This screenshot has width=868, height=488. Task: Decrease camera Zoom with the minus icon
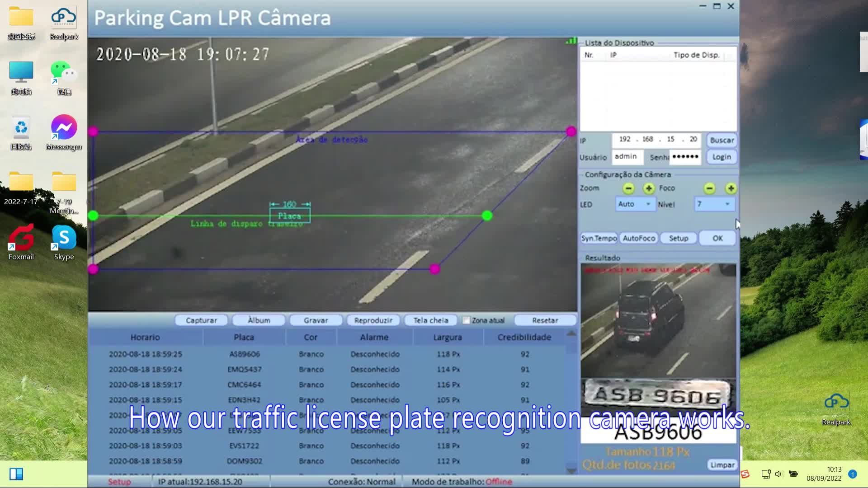coord(628,188)
